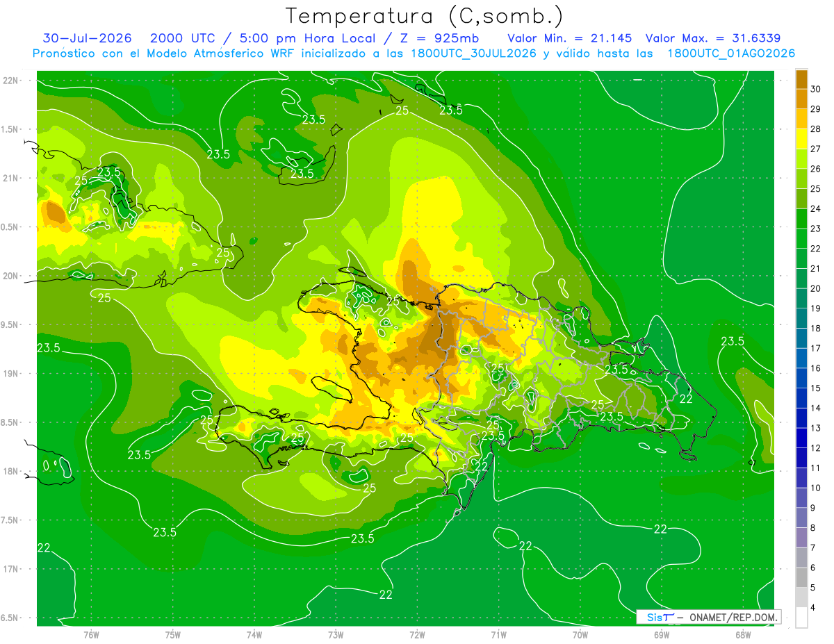Click the "2000 UTC" time text
The image size is (834, 644).
181,38
